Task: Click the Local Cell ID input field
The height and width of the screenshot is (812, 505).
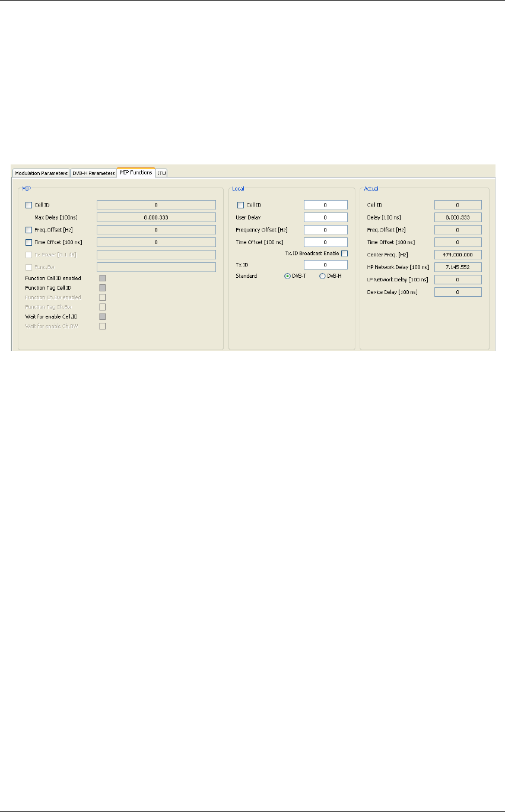Action: pyautogui.click(x=325, y=205)
